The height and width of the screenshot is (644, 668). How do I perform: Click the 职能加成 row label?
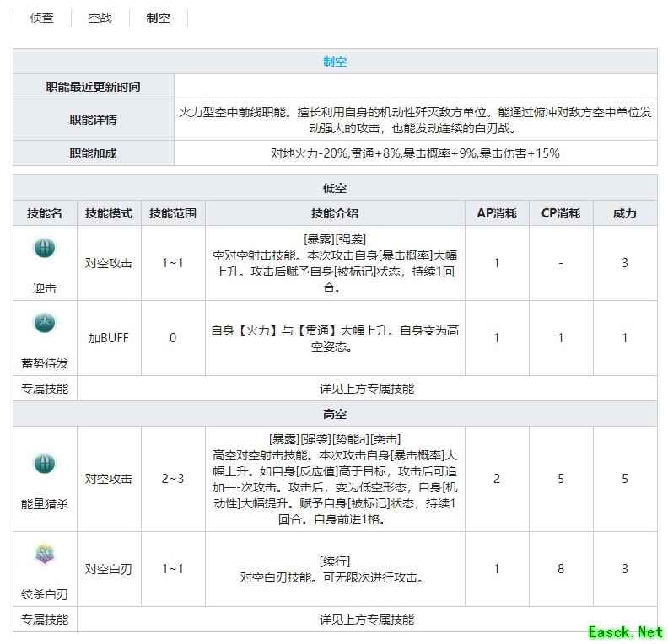pyautogui.click(x=93, y=153)
